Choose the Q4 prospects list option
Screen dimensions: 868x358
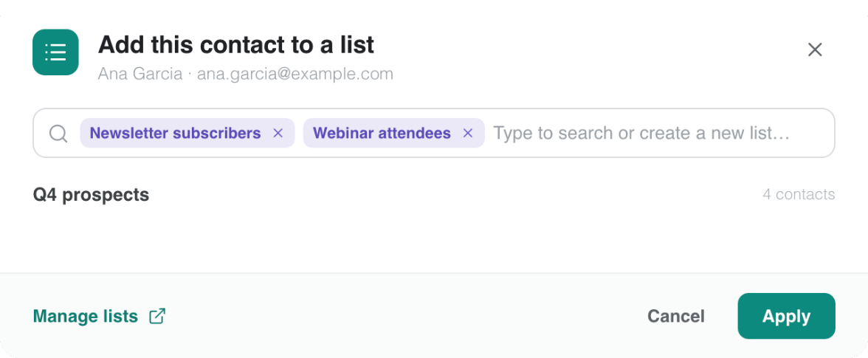pyautogui.click(x=434, y=195)
